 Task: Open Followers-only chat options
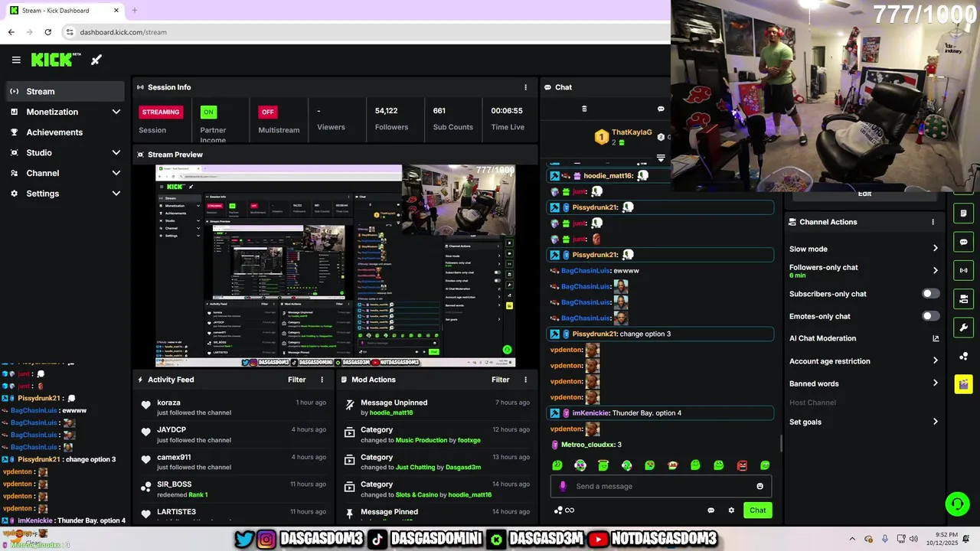864,271
